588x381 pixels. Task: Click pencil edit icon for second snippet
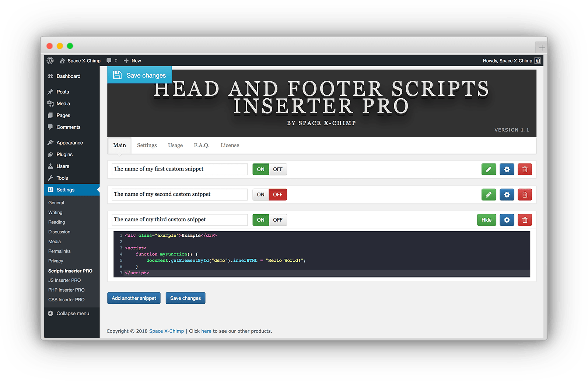point(489,195)
